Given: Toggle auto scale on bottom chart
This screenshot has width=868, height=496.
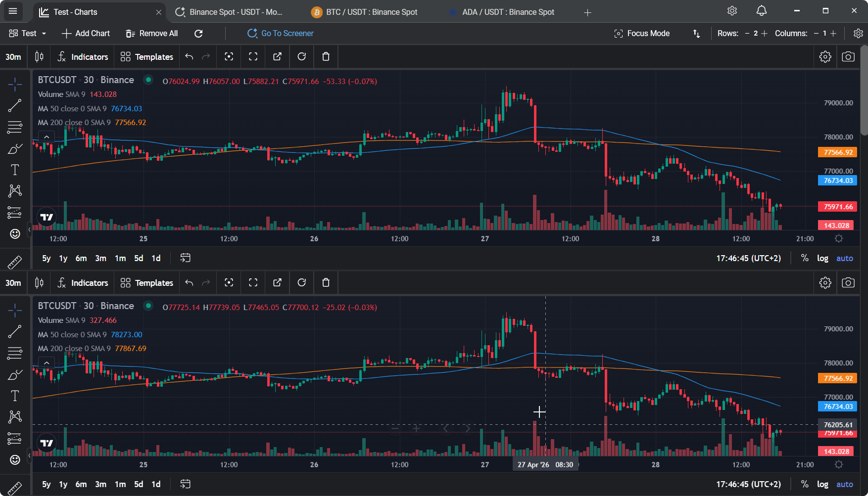Looking at the screenshot, I should click(844, 484).
